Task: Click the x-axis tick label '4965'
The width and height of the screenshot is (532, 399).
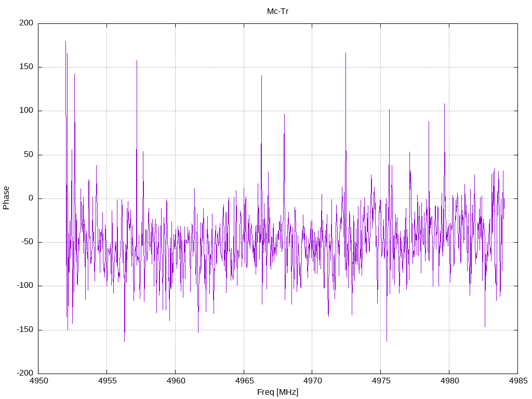Action: click(244, 381)
